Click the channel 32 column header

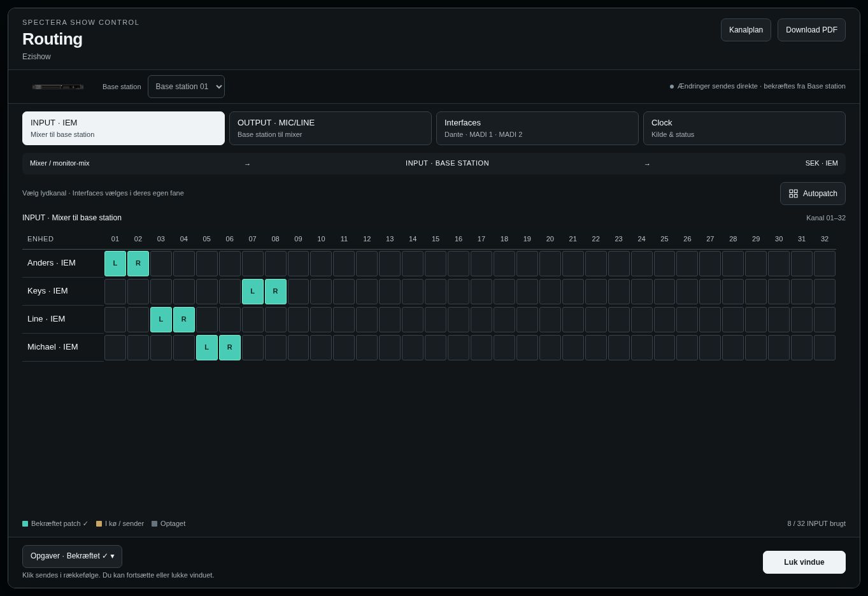coord(825,239)
